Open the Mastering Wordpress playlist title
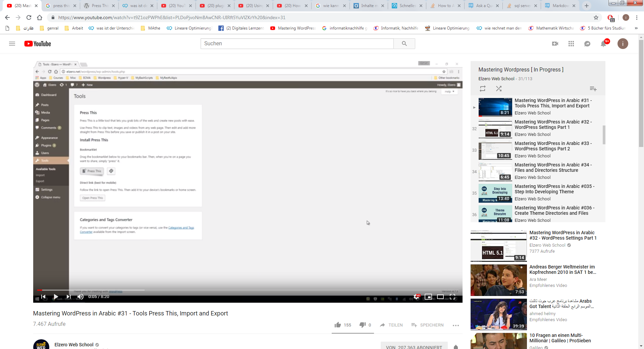The height and width of the screenshot is (349, 644). pyautogui.click(x=521, y=69)
